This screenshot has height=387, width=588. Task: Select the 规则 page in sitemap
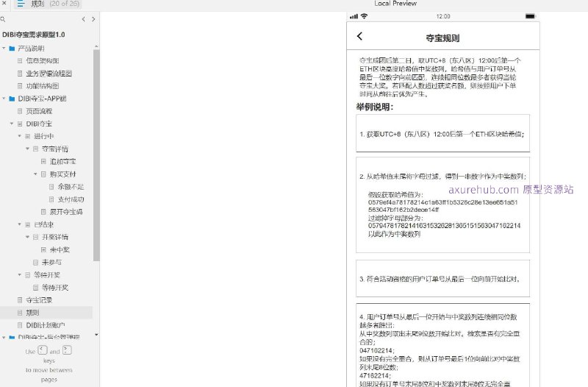click(32, 313)
